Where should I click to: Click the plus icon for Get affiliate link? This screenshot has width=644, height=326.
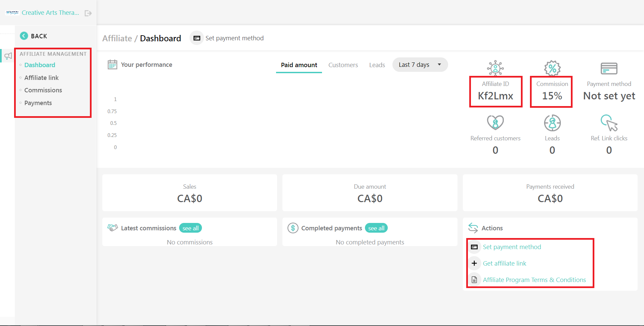point(474,263)
